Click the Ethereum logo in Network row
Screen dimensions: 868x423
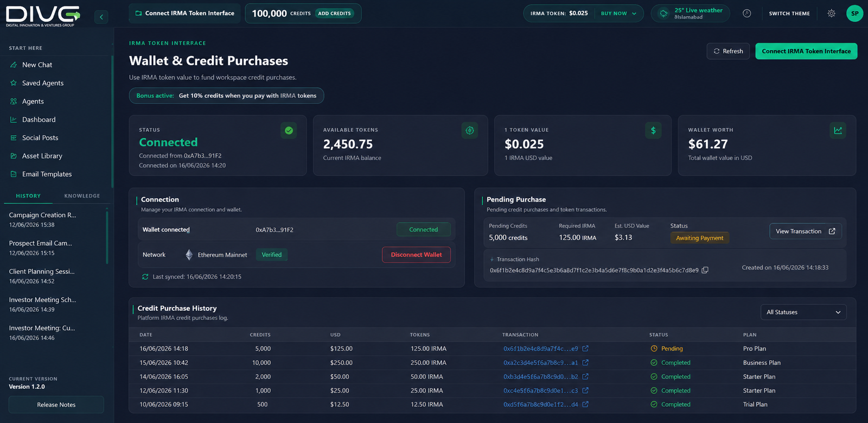[189, 255]
